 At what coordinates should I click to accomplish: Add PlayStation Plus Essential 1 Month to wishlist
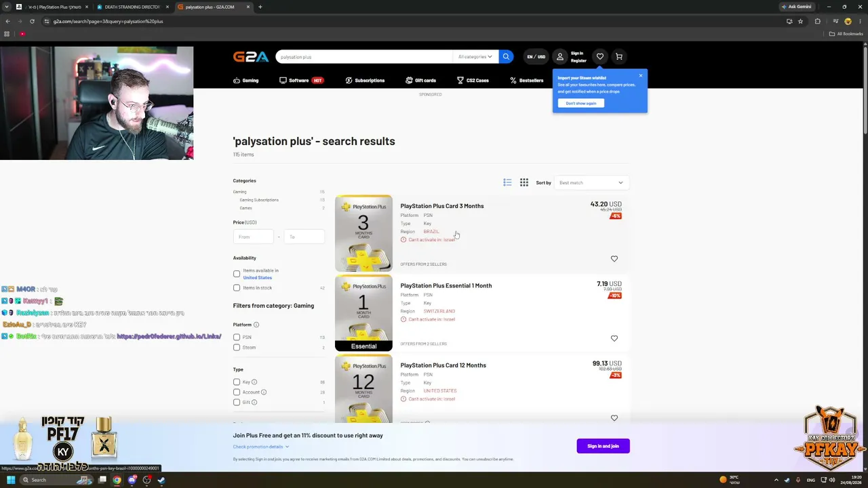click(x=614, y=338)
